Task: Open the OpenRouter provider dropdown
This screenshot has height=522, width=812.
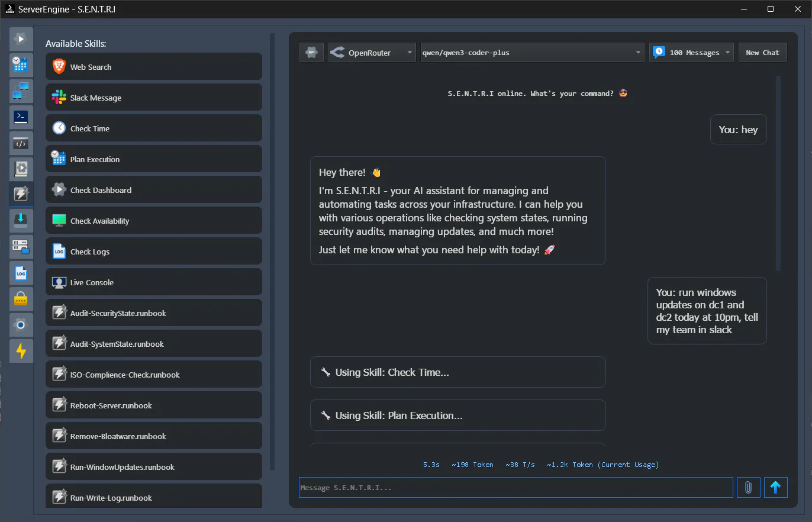Action: 372,52
